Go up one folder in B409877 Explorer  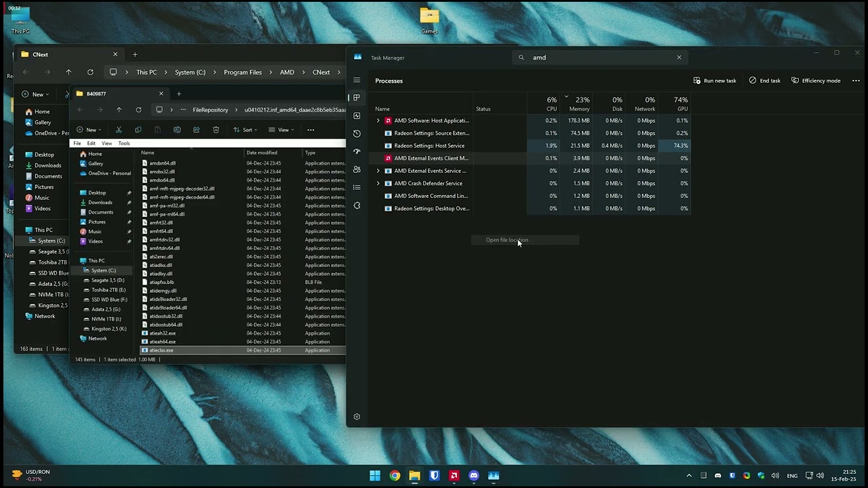119,110
